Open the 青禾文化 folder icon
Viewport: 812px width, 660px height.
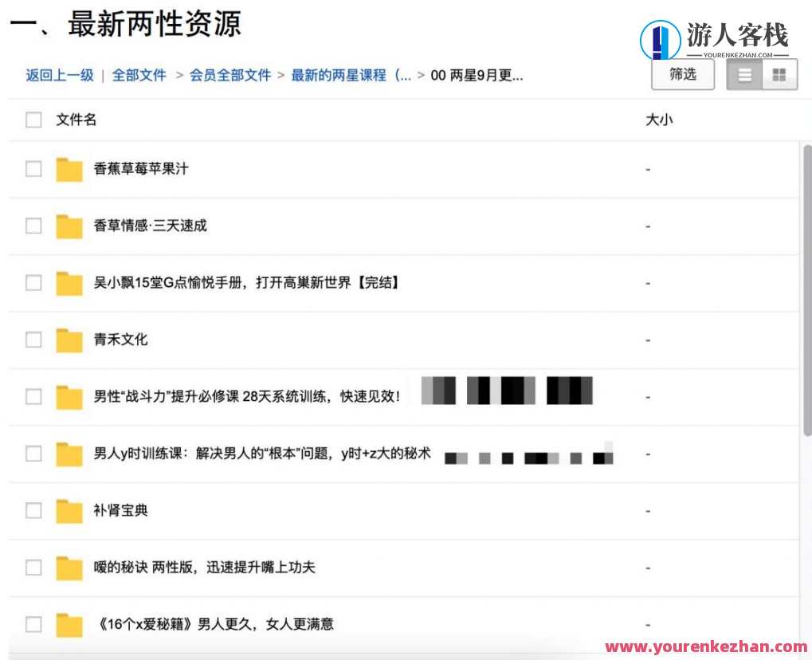69,340
